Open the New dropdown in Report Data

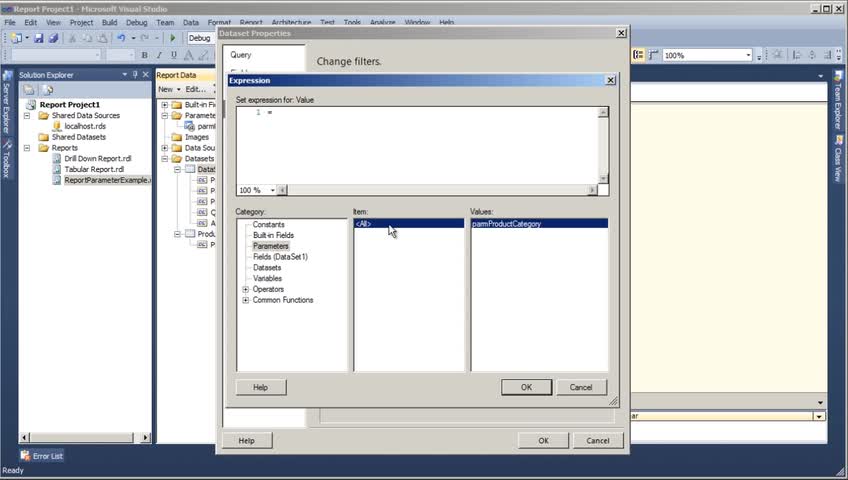pyautogui.click(x=169, y=89)
